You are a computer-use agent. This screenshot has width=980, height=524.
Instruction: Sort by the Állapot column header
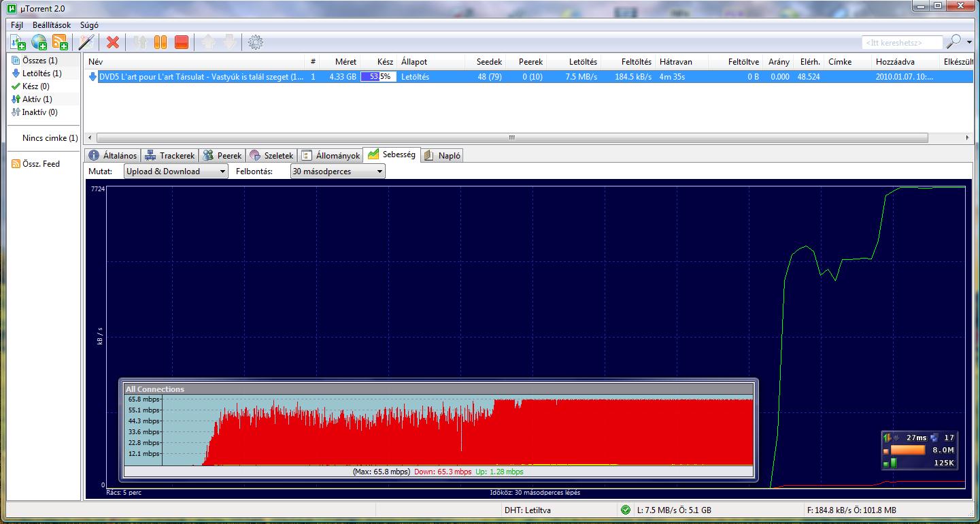430,61
